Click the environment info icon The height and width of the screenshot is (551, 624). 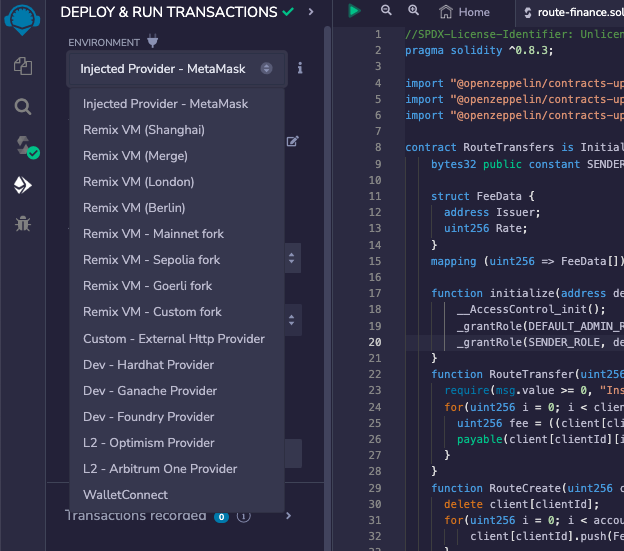[x=300, y=69]
